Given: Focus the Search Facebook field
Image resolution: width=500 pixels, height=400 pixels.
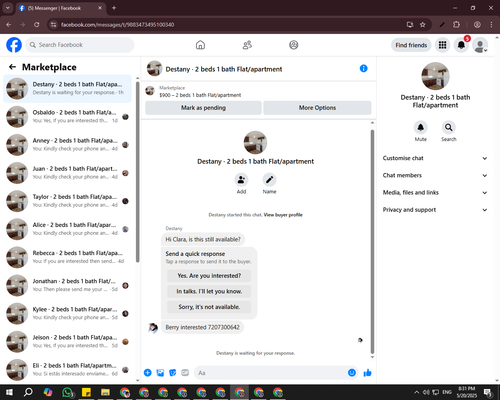Looking at the screenshot, I should pyautogui.click(x=80, y=45).
